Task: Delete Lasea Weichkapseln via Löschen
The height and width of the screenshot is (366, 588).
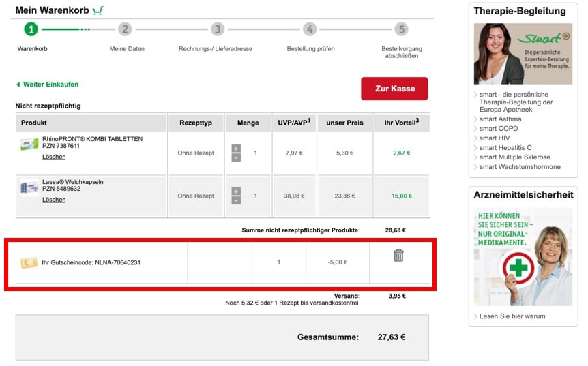Action: pos(54,200)
